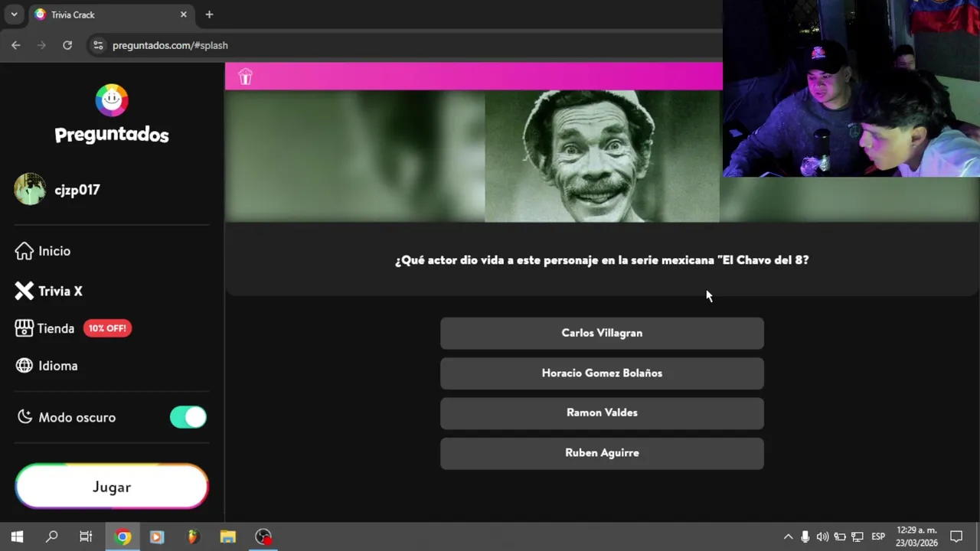This screenshot has width=980, height=551.
Task: Select answer Horacio Gomez Bolaños
Action: coord(602,373)
